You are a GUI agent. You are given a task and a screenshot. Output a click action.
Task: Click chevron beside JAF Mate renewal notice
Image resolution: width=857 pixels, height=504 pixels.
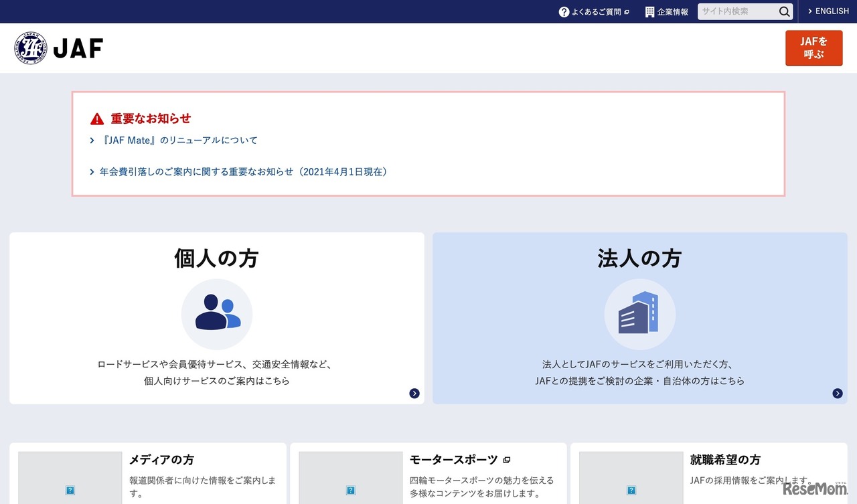[x=92, y=141]
